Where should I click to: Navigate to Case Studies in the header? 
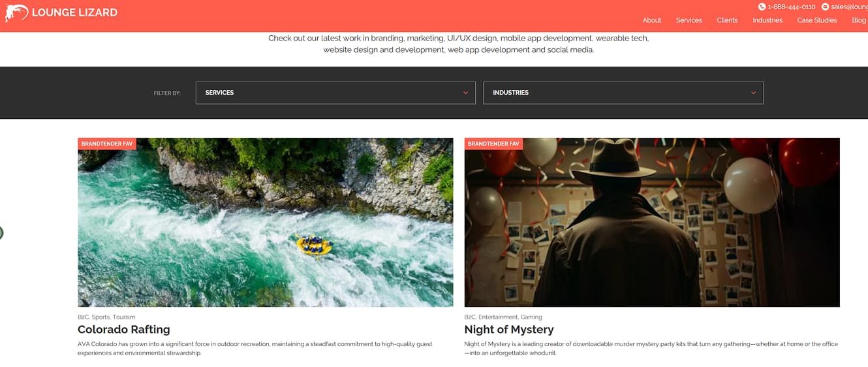816,20
